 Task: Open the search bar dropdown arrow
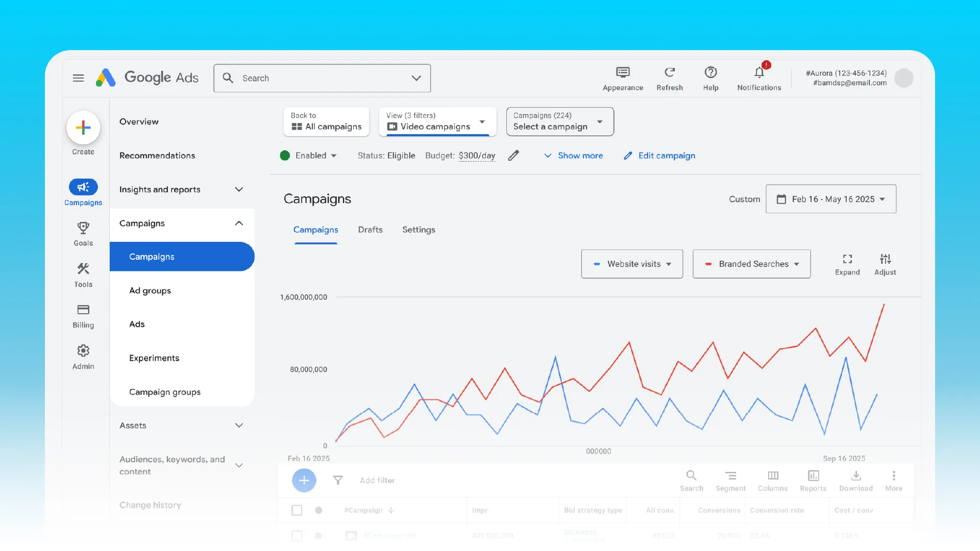(x=416, y=78)
